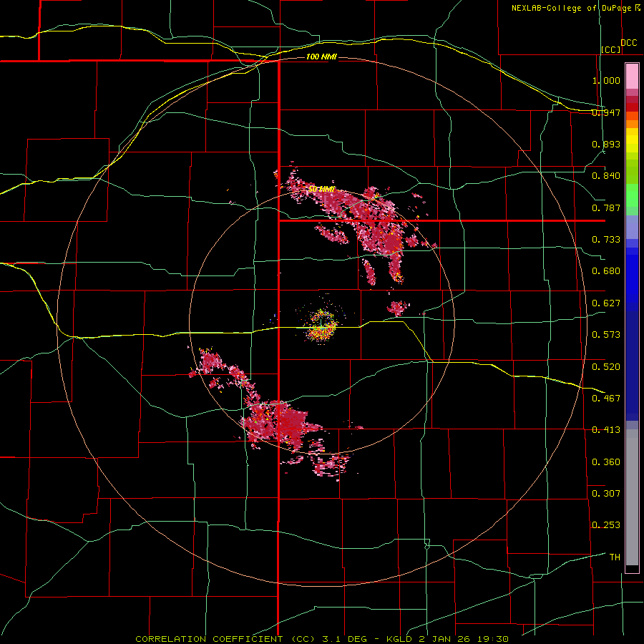This screenshot has width=644, height=644.
Task: Select the 0.413 scale value
Action: tap(606, 430)
